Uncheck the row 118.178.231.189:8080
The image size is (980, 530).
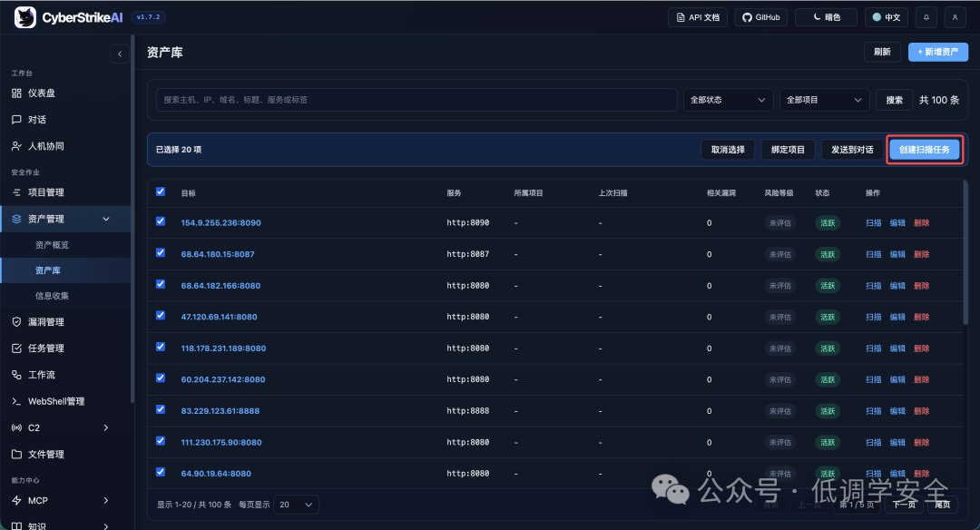tap(161, 347)
